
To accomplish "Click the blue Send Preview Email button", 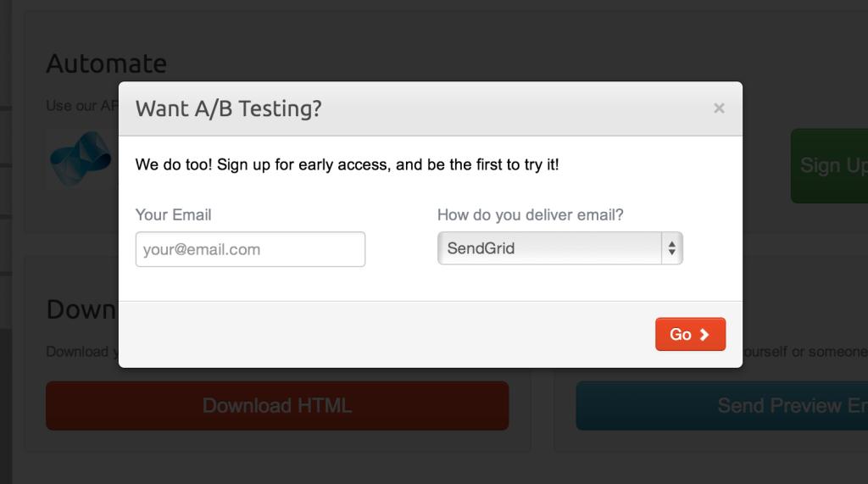I will point(721,406).
